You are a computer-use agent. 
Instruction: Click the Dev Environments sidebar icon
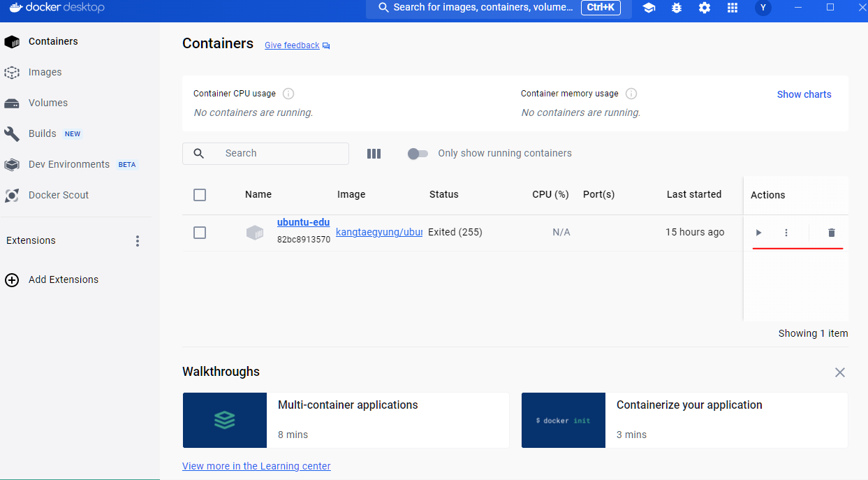pyautogui.click(x=12, y=165)
